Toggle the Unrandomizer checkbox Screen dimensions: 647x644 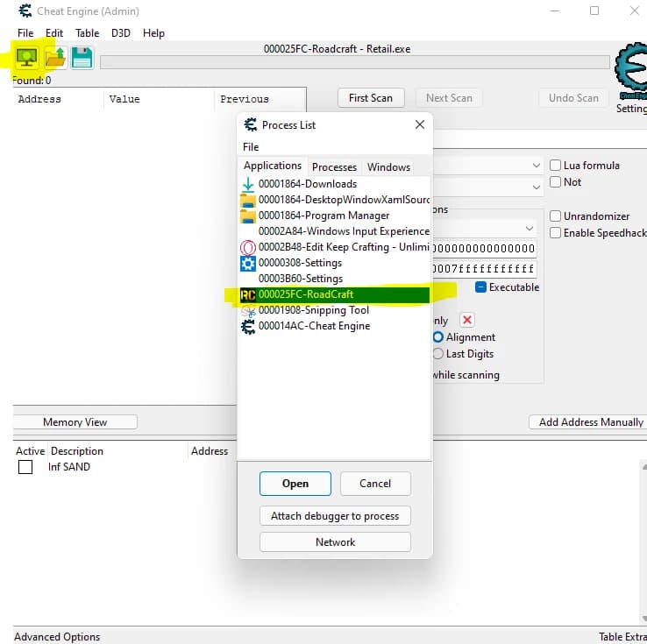(556, 216)
